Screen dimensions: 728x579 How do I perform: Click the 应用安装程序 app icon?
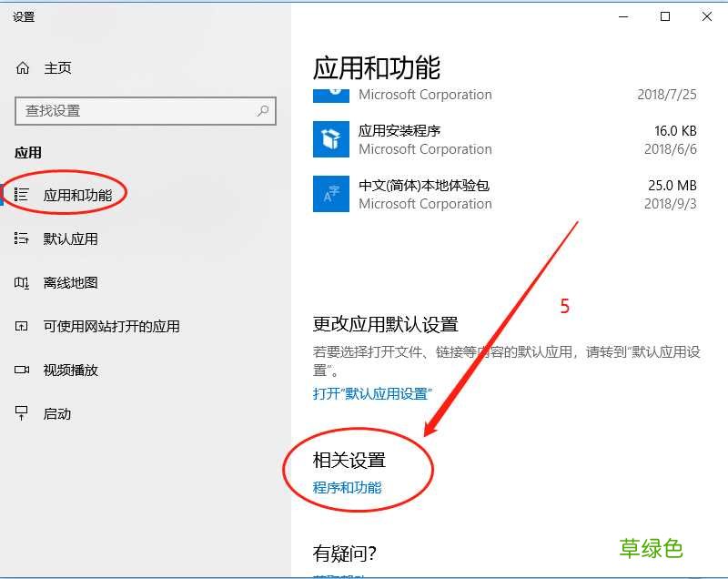coord(330,139)
